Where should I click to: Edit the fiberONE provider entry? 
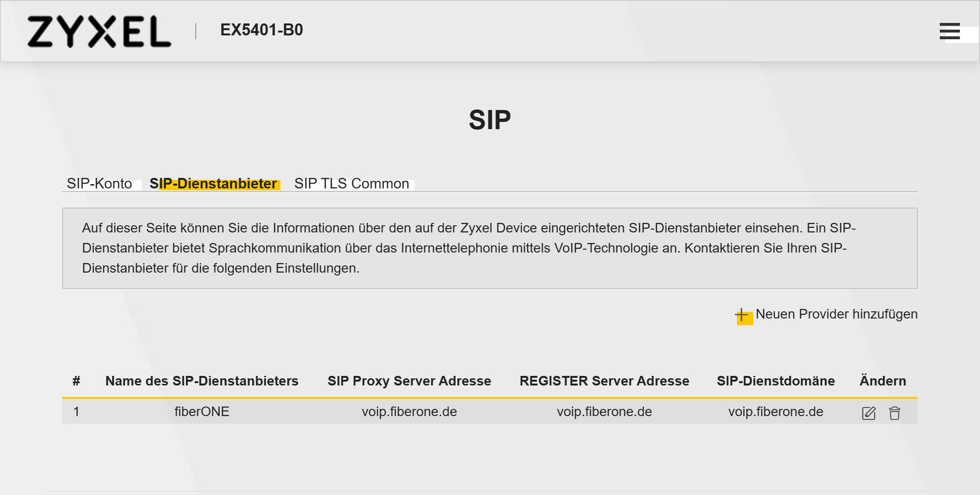[x=869, y=413]
